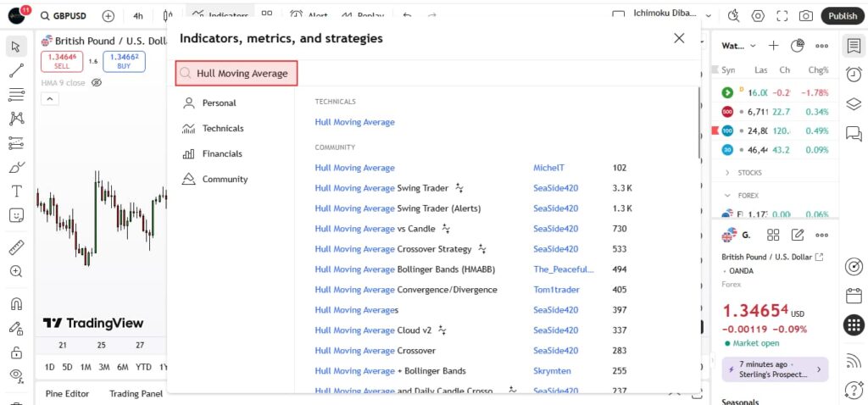
Task: Click the Zoom In magnifier tool
Action: 16,272
